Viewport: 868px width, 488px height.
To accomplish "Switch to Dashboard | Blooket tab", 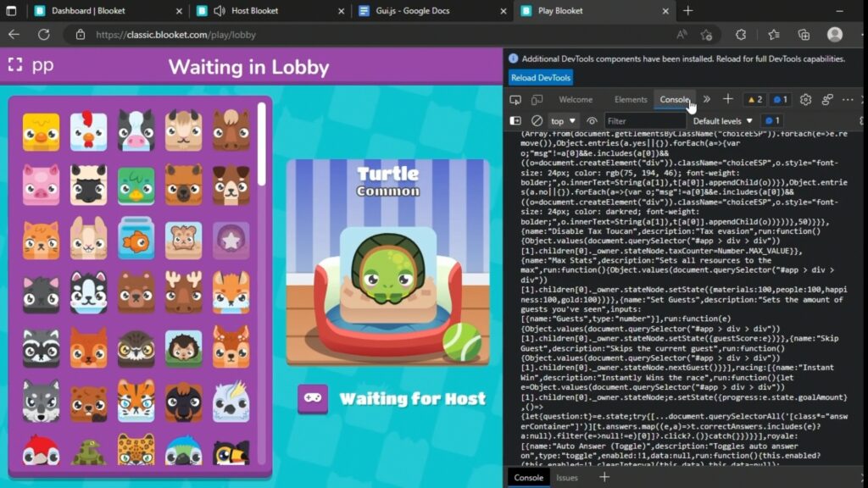I will [108, 10].
